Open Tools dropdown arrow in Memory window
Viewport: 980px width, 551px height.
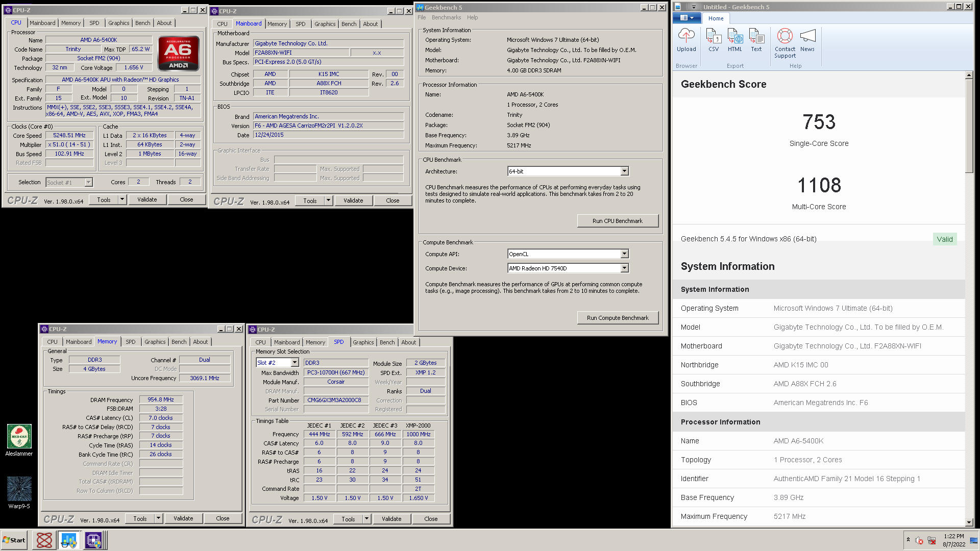pos(158,518)
